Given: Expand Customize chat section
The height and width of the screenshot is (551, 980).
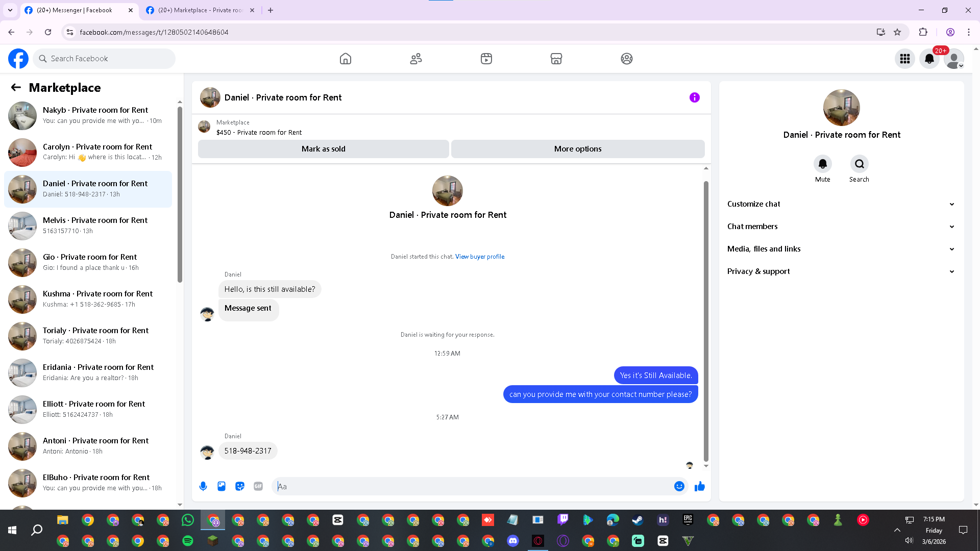Looking at the screenshot, I should (x=841, y=204).
